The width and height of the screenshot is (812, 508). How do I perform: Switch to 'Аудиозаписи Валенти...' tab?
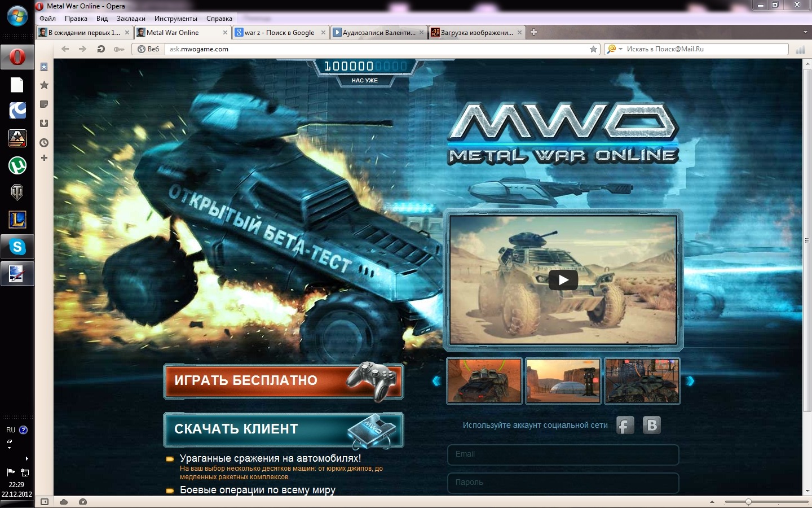[x=378, y=32]
